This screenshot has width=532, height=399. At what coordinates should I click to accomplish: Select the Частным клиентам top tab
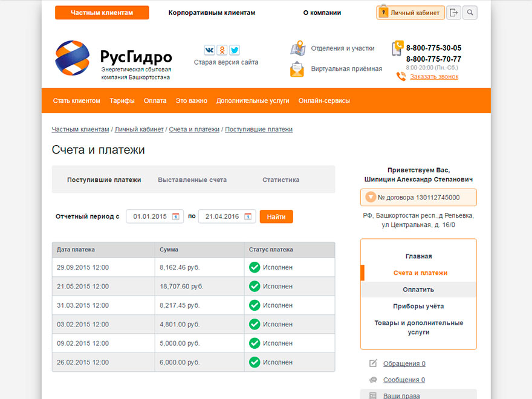pos(102,13)
